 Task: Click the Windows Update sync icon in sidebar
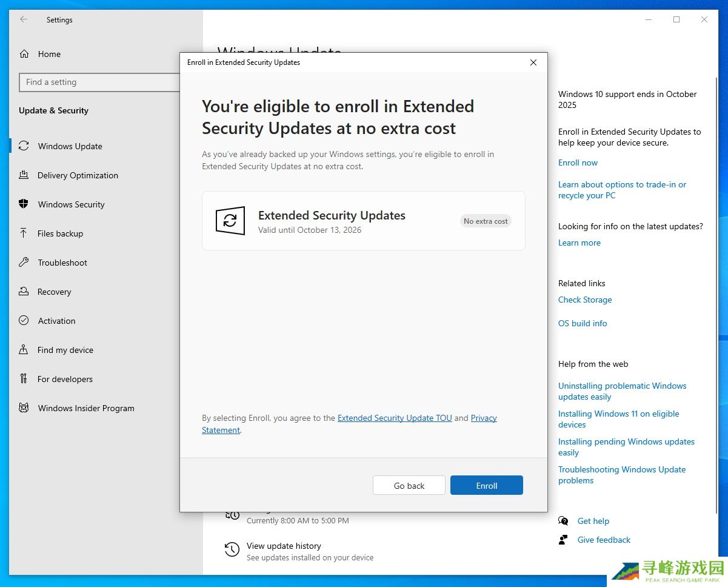(24, 146)
